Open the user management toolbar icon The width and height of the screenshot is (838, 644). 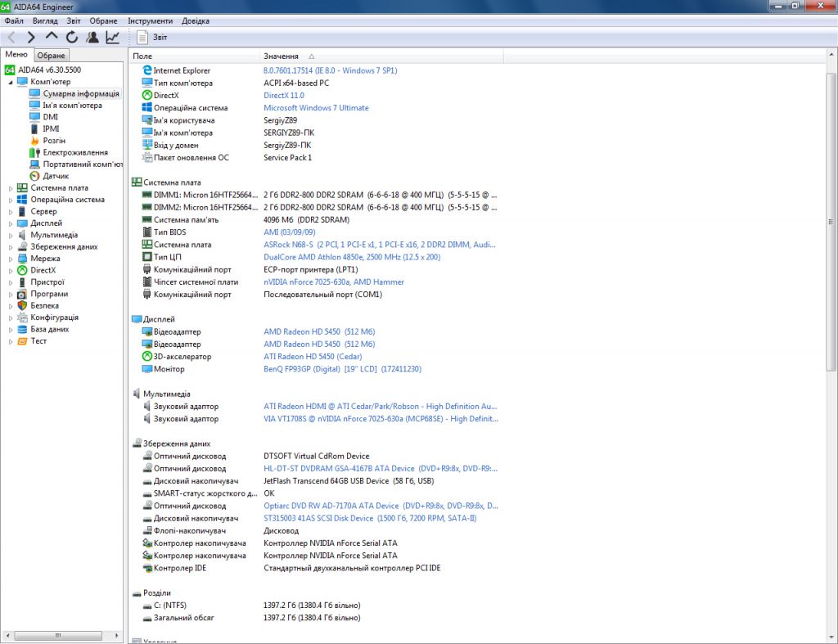(92, 37)
